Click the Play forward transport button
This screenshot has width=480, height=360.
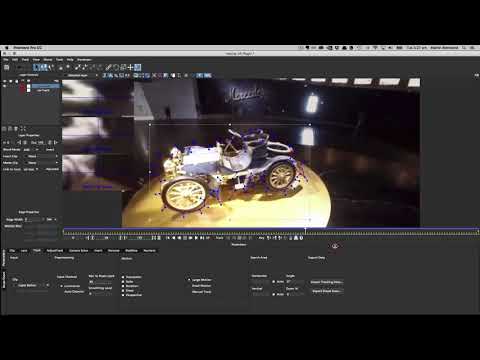coord(196,238)
